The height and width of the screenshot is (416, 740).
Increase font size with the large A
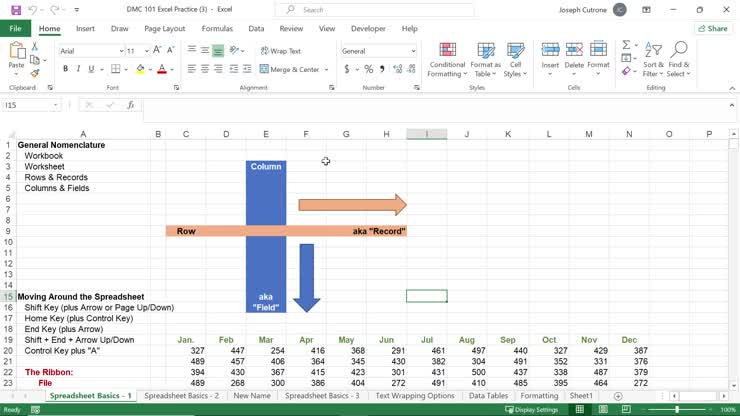[x=157, y=50]
